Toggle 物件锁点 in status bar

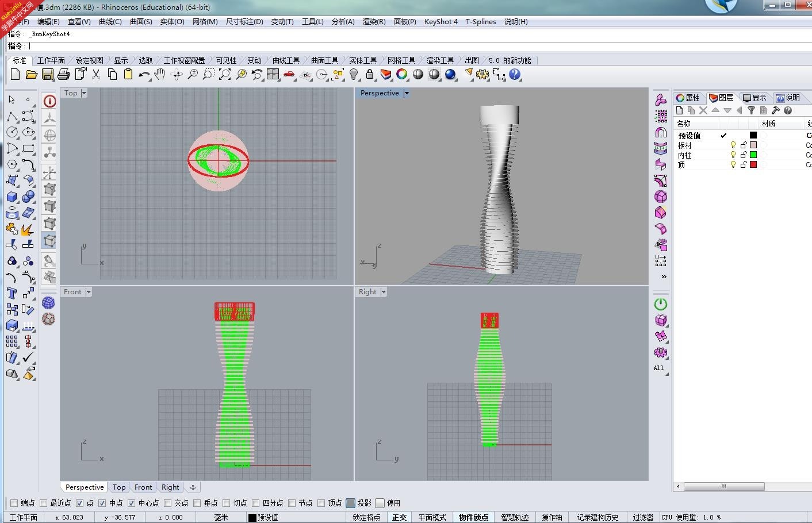(473, 517)
